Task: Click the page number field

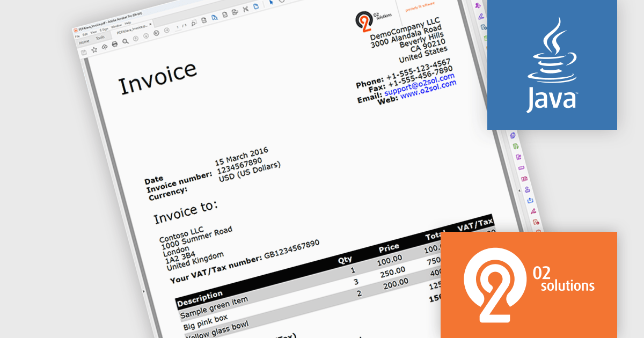Action: tap(178, 27)
